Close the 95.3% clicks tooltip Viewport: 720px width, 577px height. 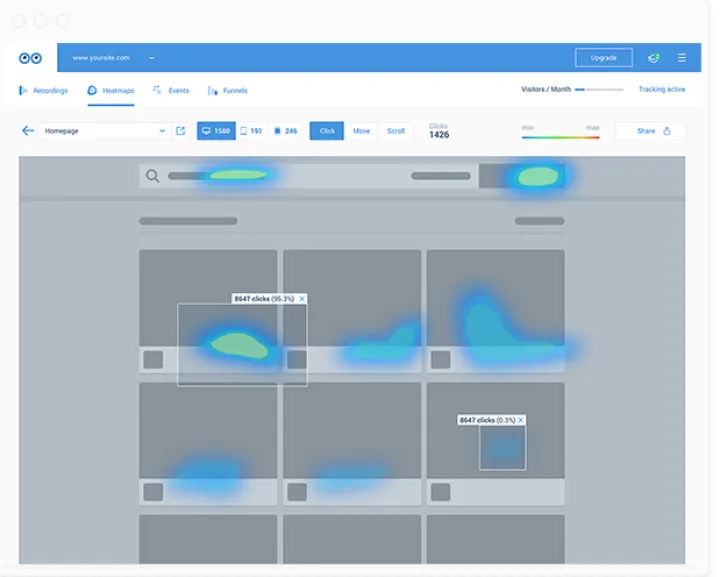tap(302, 299)
